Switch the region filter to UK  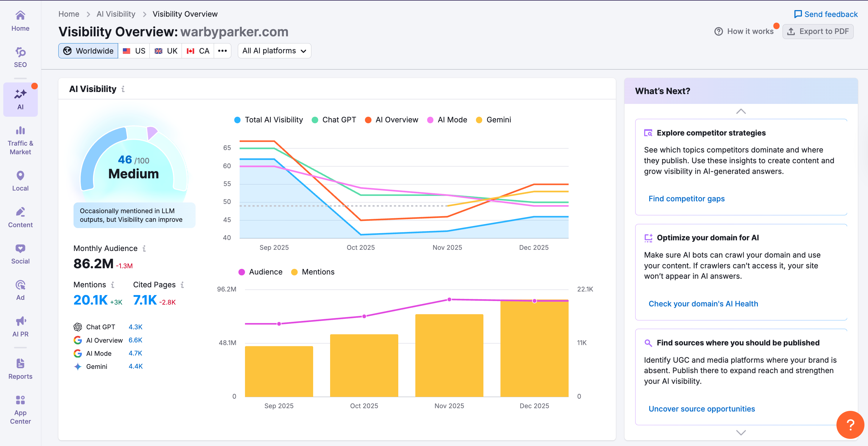click(166, 51)
